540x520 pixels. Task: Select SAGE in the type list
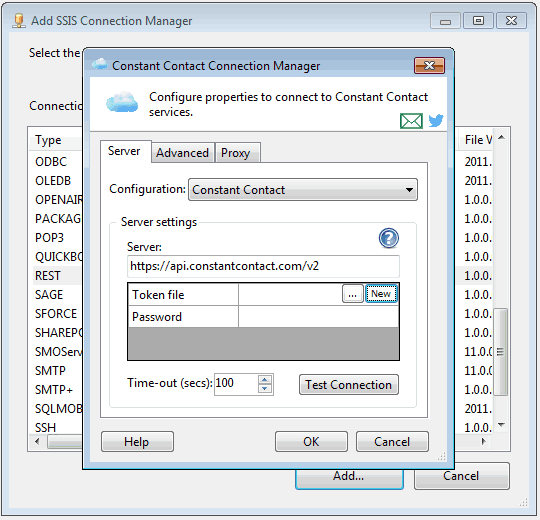(x=49, y=295)
